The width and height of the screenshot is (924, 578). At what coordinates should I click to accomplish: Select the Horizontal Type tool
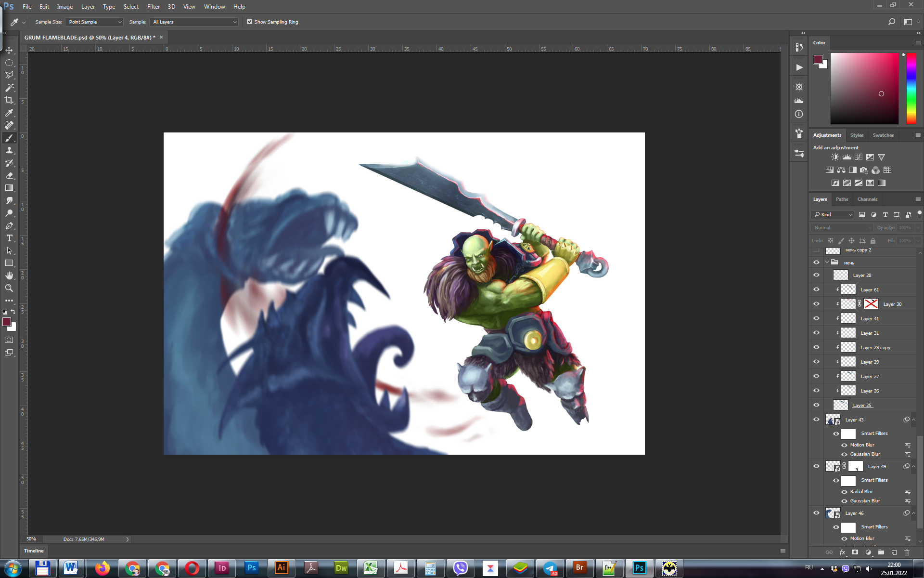9,238
